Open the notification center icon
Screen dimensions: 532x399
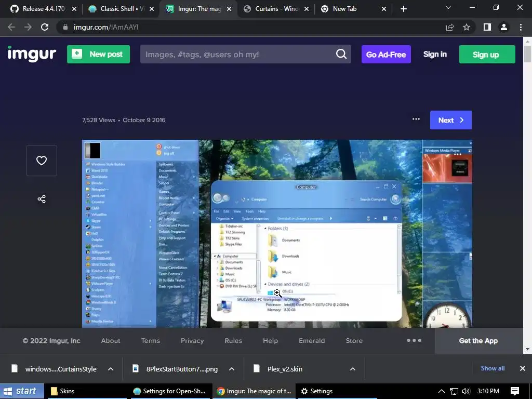[x=515, y=391]
